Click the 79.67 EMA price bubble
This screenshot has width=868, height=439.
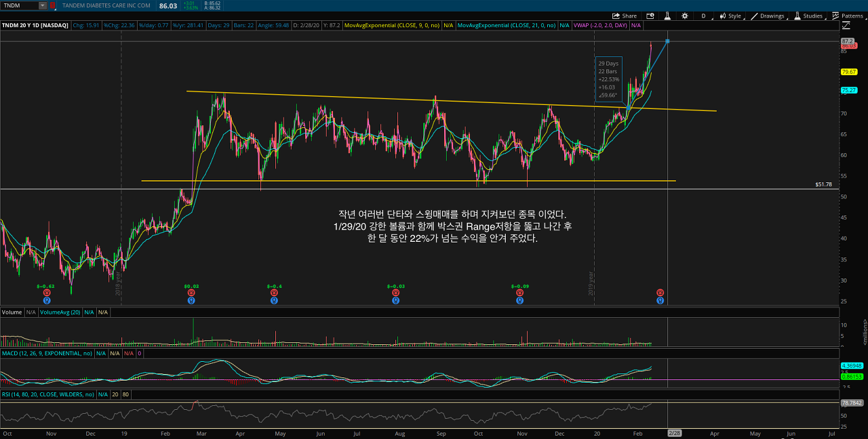click(x=849, y=72)
